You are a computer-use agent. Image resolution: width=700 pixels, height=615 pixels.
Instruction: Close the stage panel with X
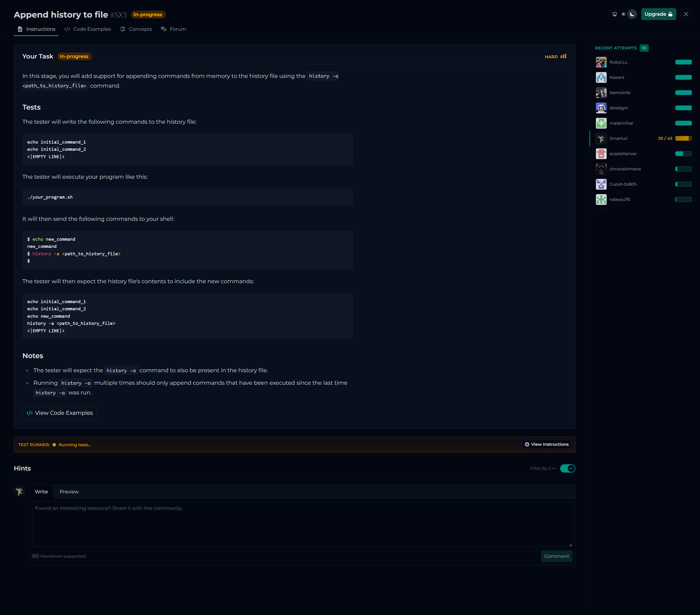click(x=686, y=14)
